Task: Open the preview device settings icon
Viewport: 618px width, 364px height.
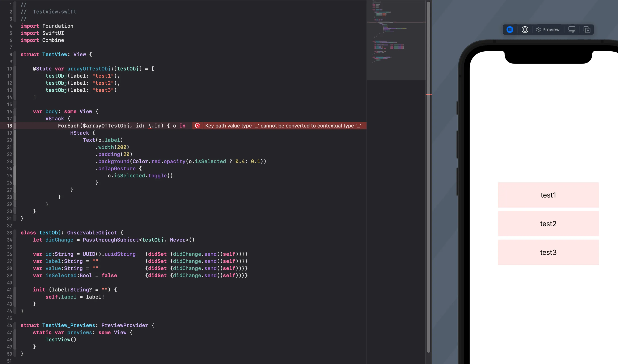Action: [572, 30]
